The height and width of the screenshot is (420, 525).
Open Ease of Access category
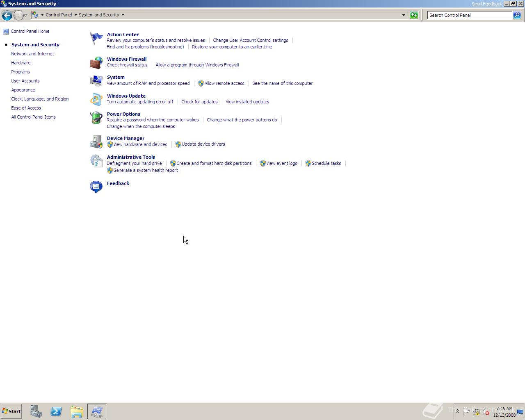(26, 108)
